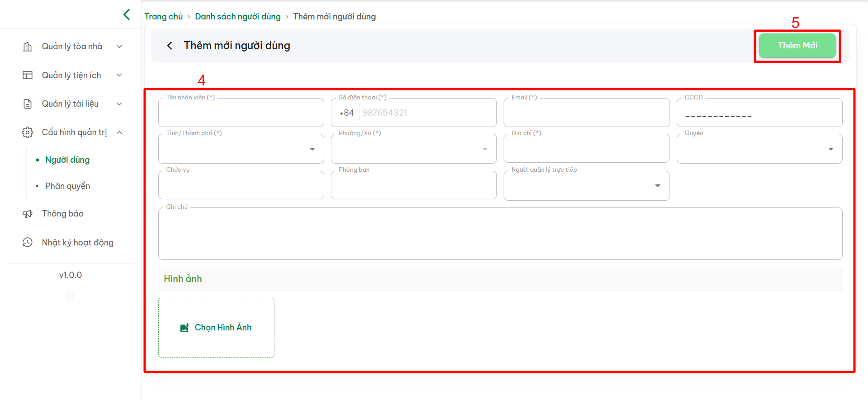Go to Danh sách người dùng breadcrumb link

click(x=237, y=17)
